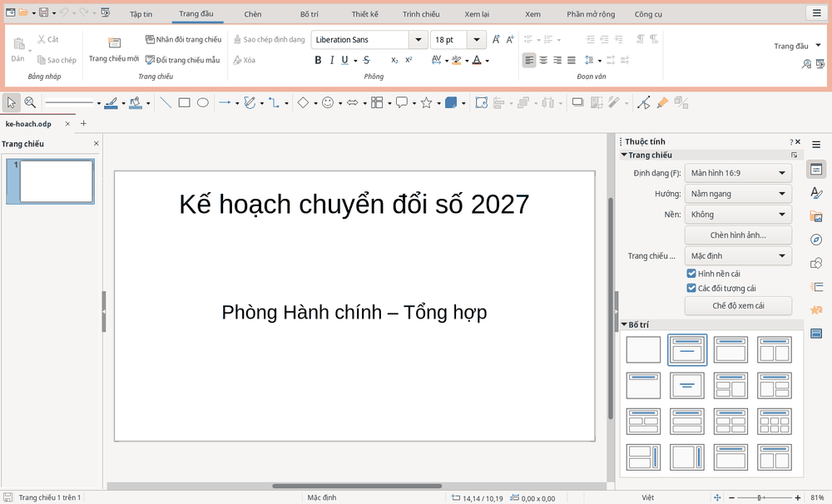Choose the blank slide layout
The height and width of the screenshot is (504, 832).
point(643,349)
